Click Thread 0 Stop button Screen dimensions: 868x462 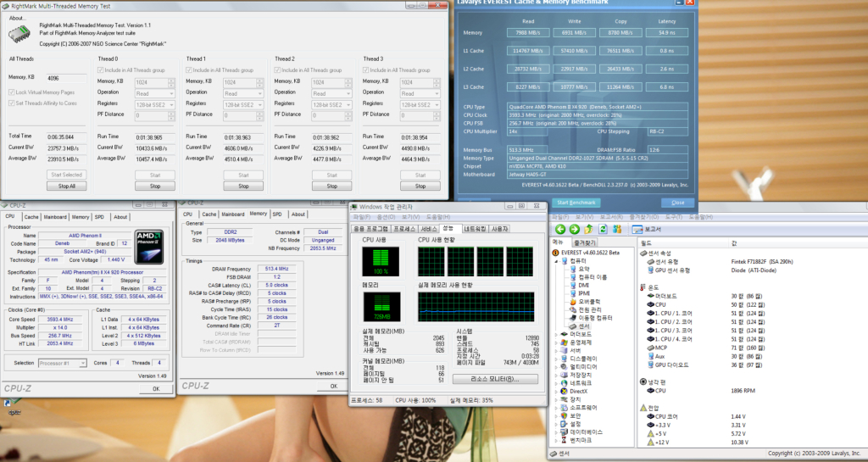155,186
